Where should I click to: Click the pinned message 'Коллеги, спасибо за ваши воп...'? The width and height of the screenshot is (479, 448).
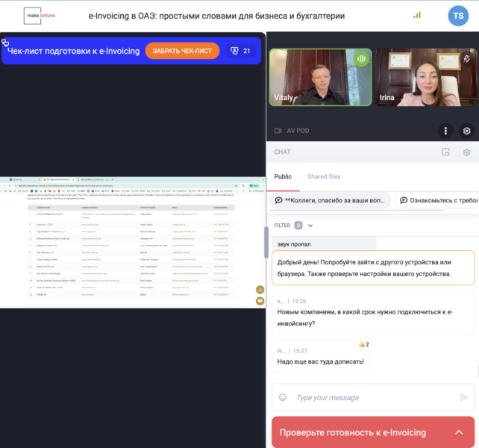(x=329, y=200)
